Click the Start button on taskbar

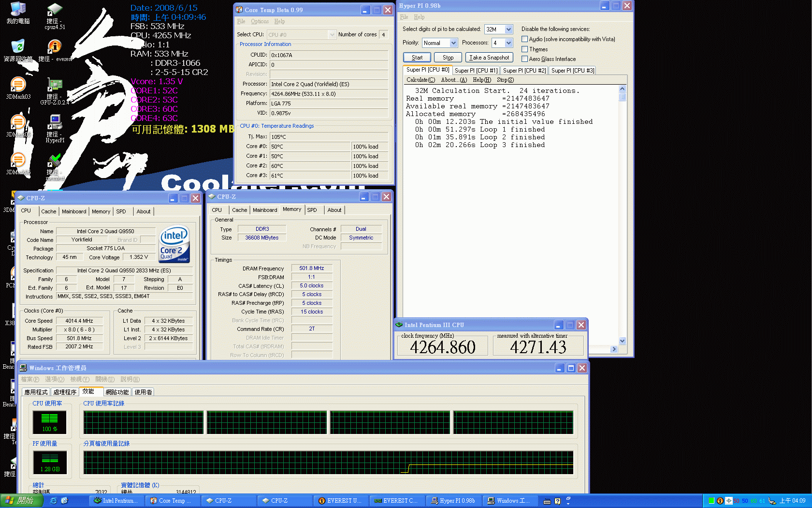tap(21, 501)
